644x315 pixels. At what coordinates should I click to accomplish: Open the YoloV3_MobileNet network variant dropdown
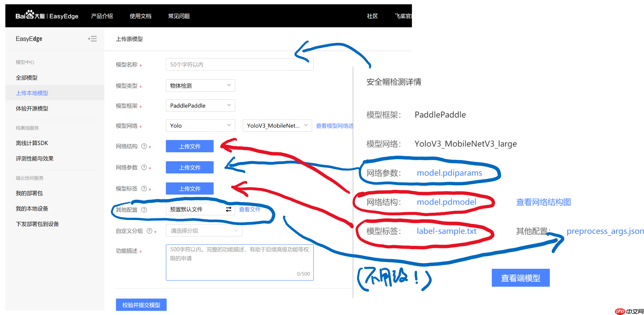coord(277,126)
